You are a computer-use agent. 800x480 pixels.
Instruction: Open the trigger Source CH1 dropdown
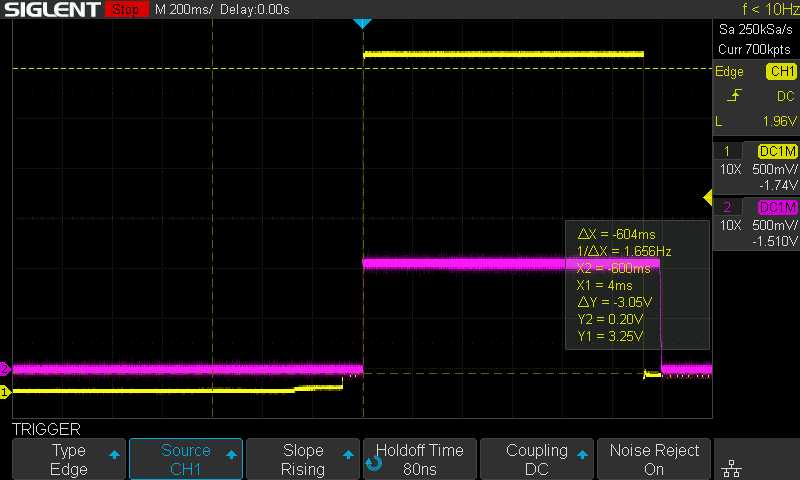coord(186,459)
